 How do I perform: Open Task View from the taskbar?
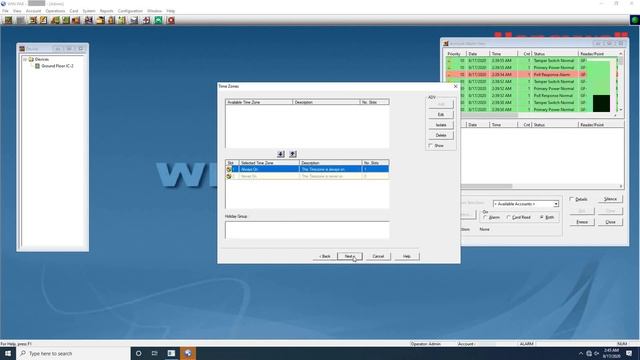coord(155,353)
